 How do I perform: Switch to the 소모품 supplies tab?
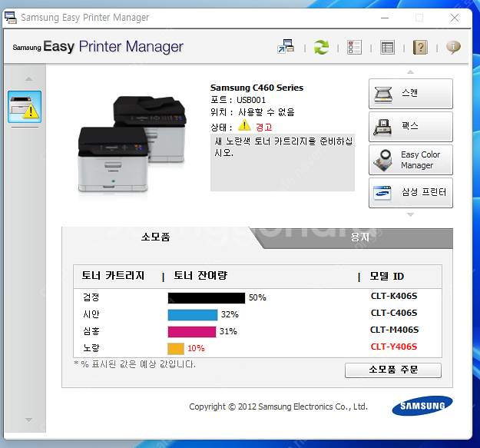[x=155, y=237]
